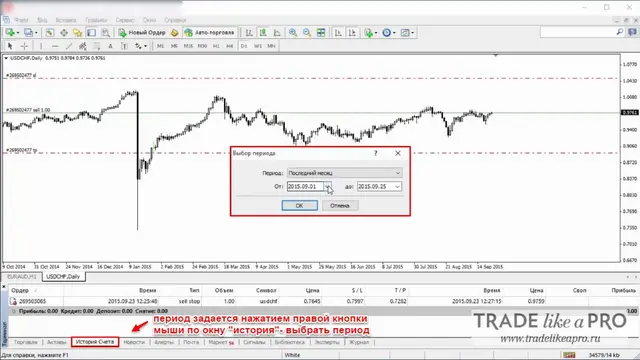The width and height of the screenshot is (640, 360).
Task: Open the Periods clock icon
Action: [x=386, y=33]
